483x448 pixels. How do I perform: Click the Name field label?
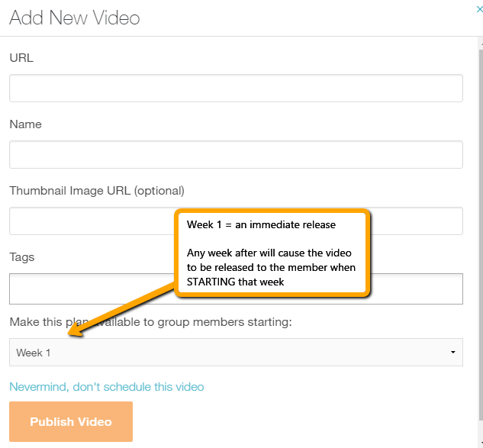pyautogui.click(x=26, y=124)
